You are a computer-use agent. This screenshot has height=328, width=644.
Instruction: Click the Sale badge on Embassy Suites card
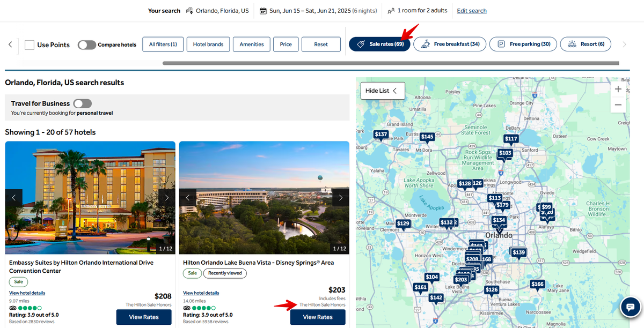tap(18, 282)
